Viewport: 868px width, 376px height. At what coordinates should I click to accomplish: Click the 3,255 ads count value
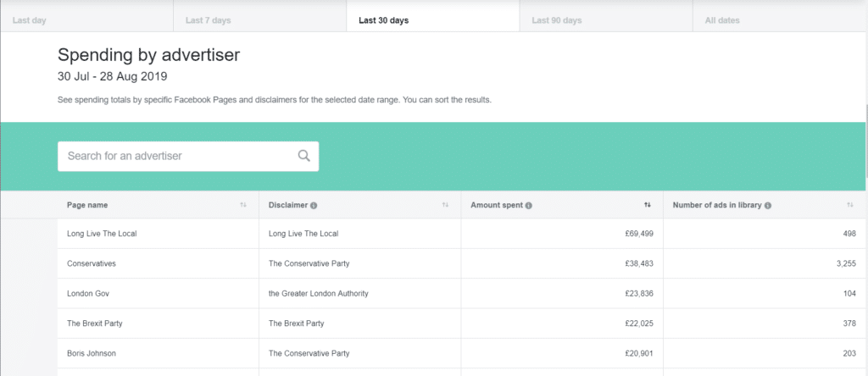[847, 263]
